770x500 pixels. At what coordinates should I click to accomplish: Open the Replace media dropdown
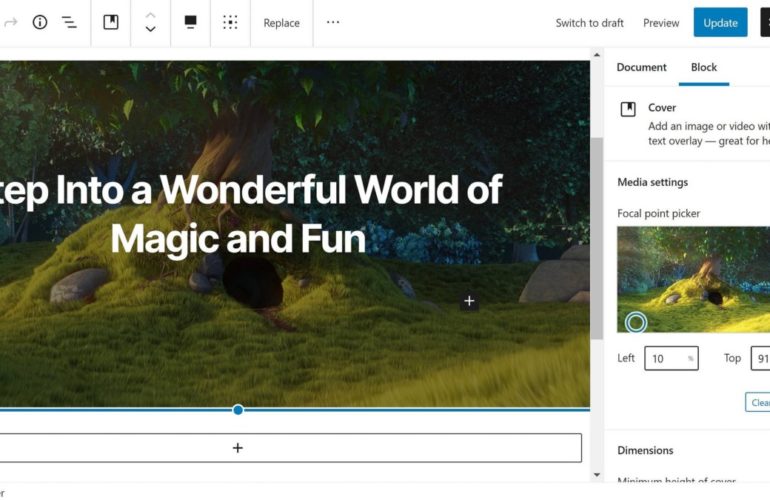[x=281, y=23]
